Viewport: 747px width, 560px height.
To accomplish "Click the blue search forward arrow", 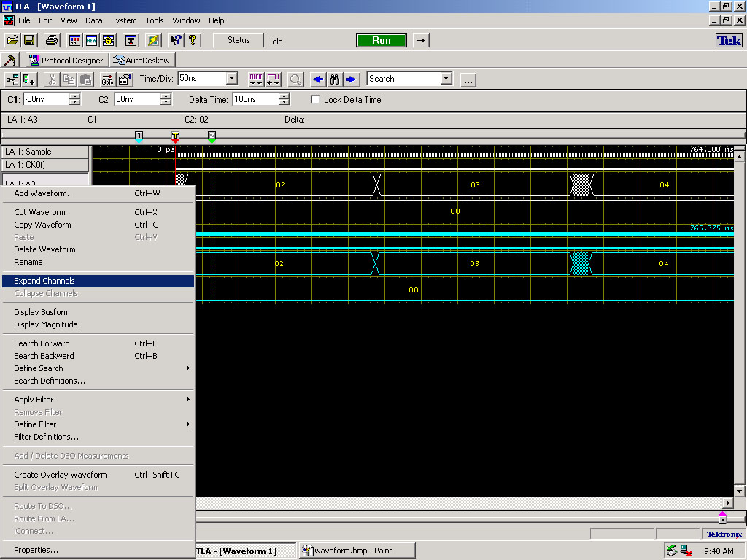I will tap(351, 79).
